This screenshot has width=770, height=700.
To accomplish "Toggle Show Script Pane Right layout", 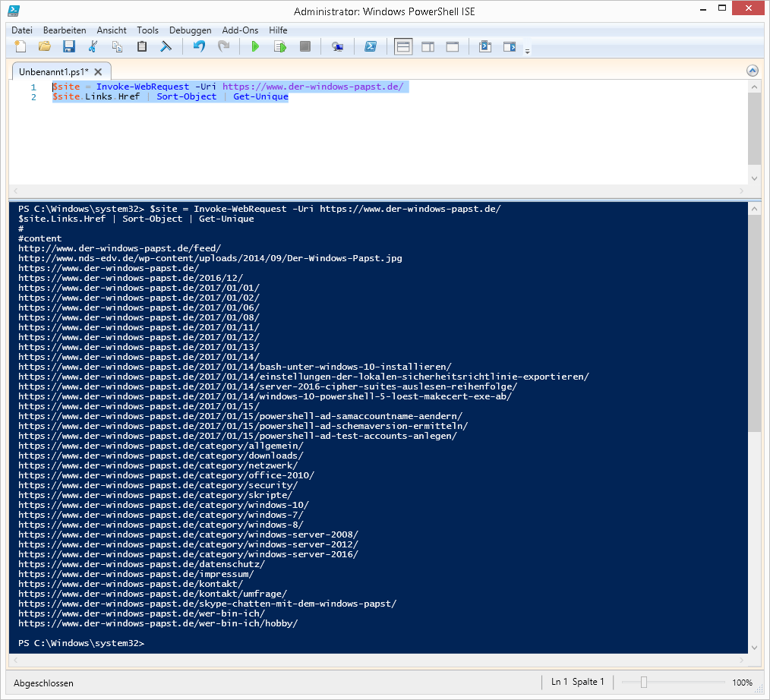I will (x=428, y=46).
